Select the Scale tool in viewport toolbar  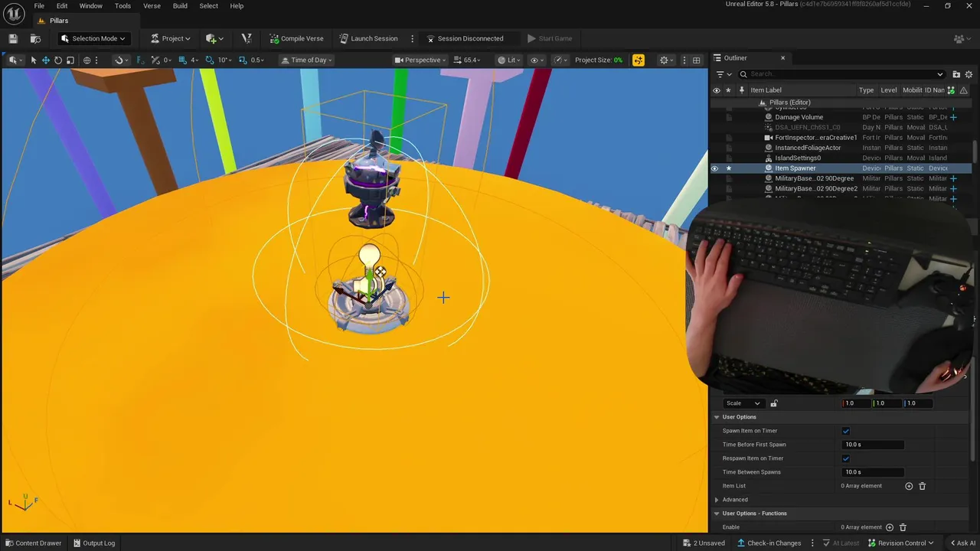tap(70, 60)
